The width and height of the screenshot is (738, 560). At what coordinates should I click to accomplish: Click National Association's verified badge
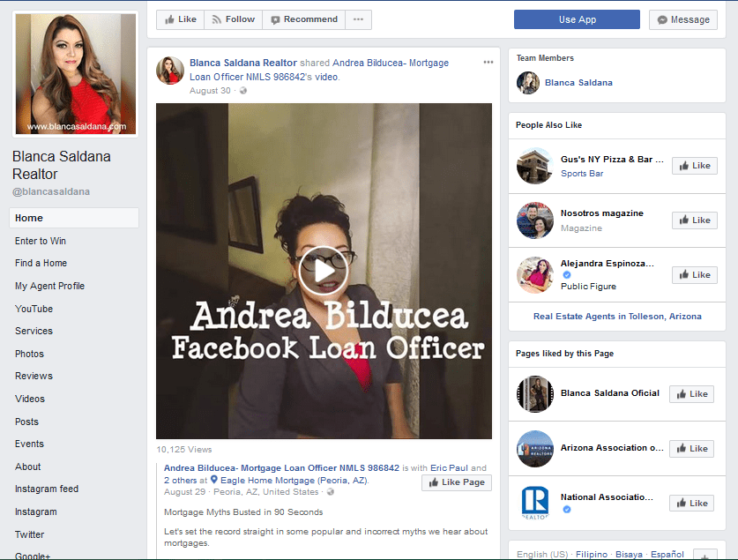tap(567, 509)
